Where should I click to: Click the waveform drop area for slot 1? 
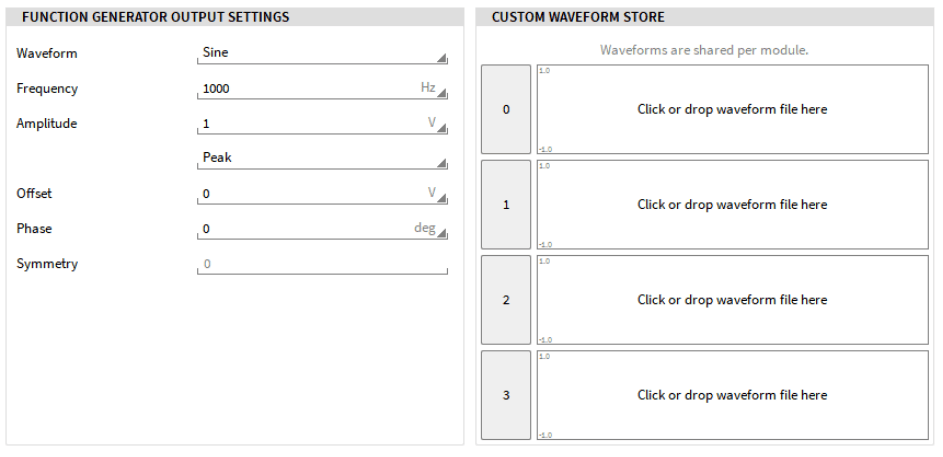(x=732, y=205)
